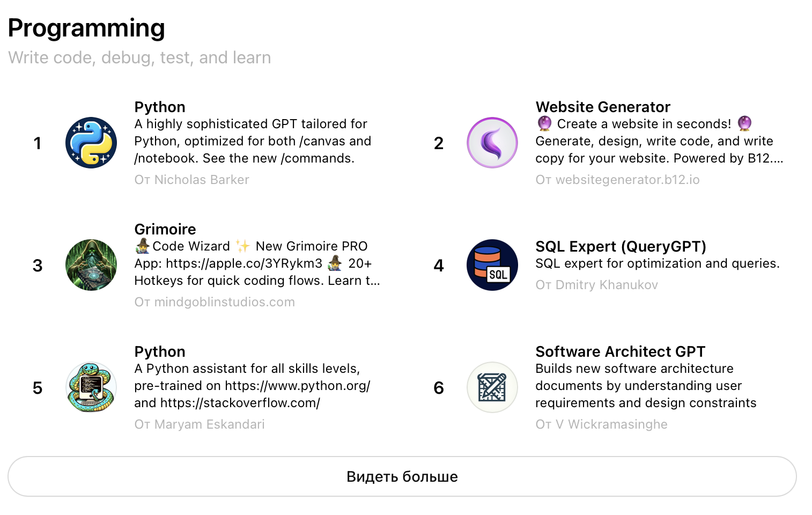Image resolution: width=812 pixels, height=515 pixels.
Task: Open Python by Maryam Eskandari title
Action: (x=160, y=351)
